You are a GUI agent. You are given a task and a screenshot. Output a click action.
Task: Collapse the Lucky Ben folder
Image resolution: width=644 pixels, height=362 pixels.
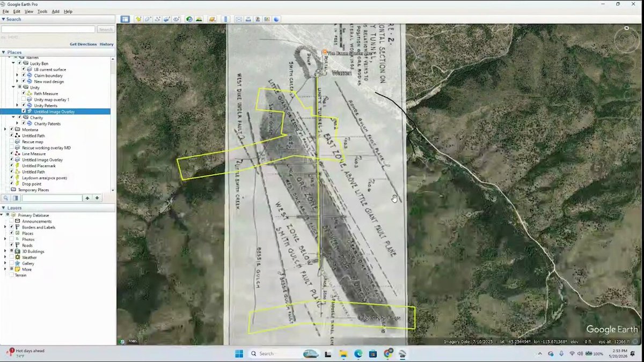point(13,63)
